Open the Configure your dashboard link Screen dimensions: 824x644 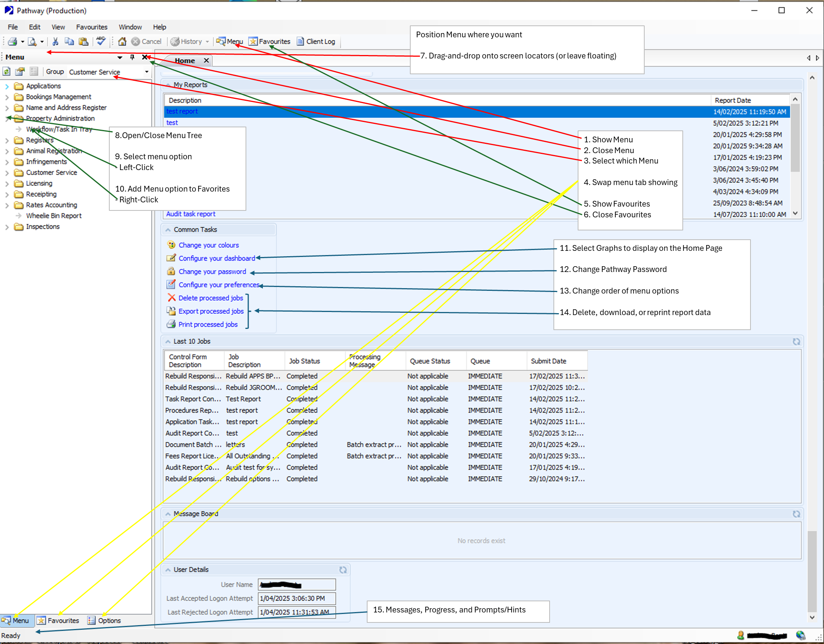tap(216, 259)
